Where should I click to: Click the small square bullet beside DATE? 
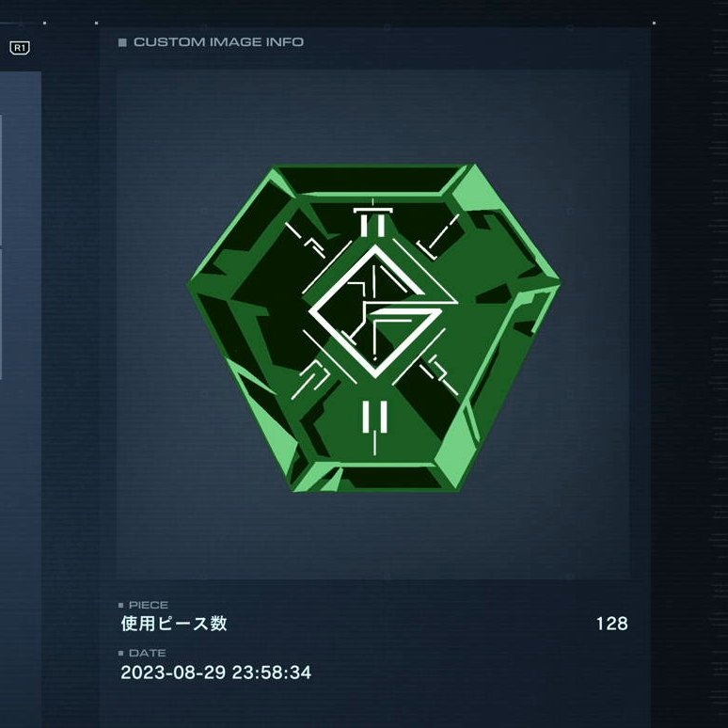point(121,654)
